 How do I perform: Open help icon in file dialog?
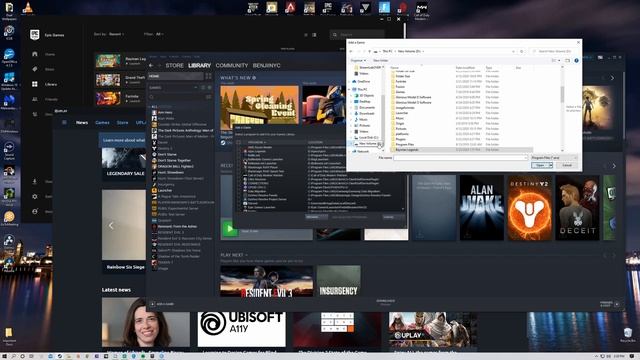(x=576, y=60)
